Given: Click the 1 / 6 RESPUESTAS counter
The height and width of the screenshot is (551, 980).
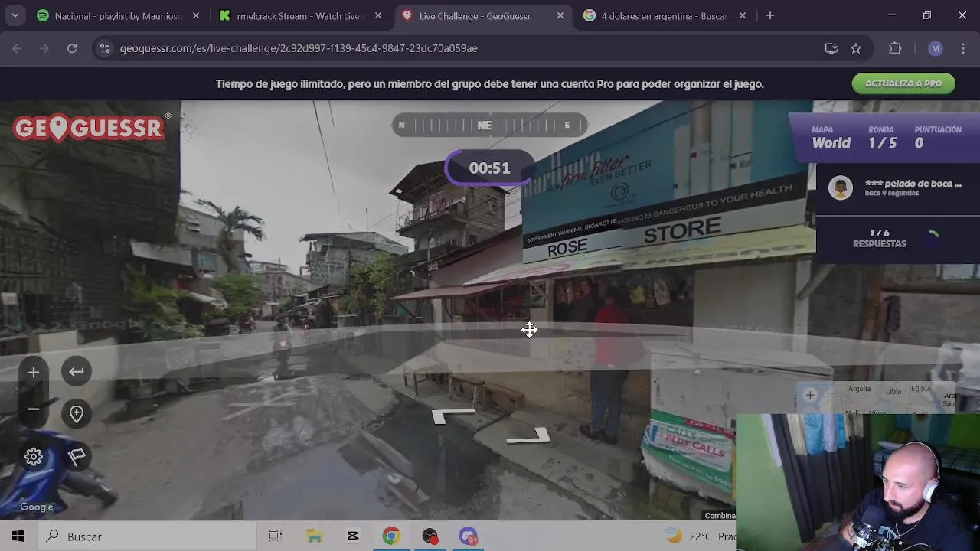Looking at the screenshot, I should (x=880, y=238).
